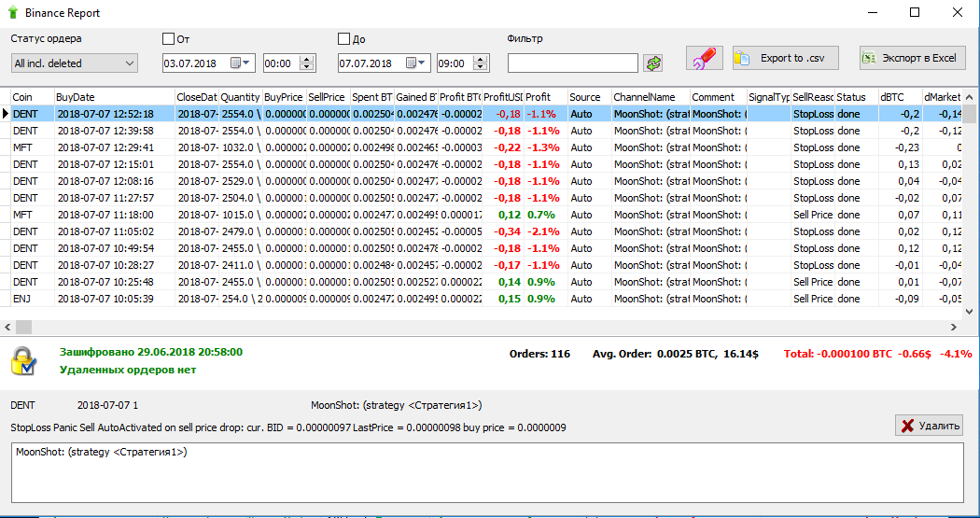The height and width of the screenshot is (518, 980).
Task: Open the To date calendar picker
Action: click(x=415, y=63)
